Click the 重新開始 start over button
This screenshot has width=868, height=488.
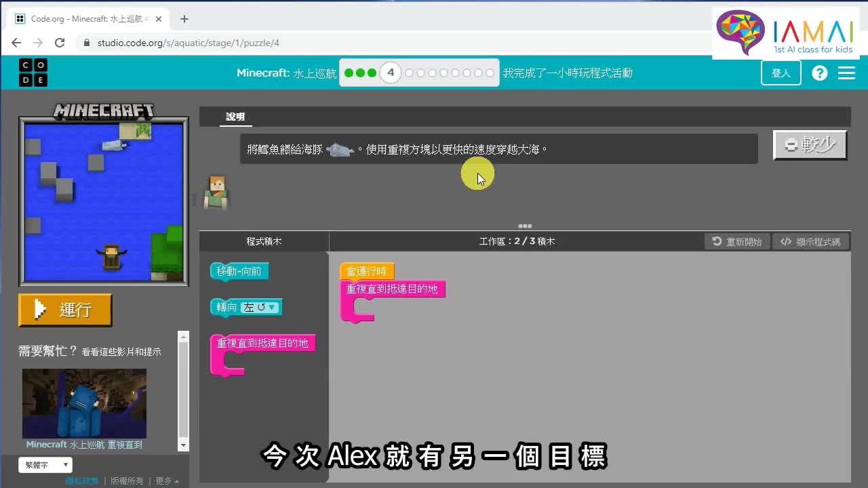737,242
